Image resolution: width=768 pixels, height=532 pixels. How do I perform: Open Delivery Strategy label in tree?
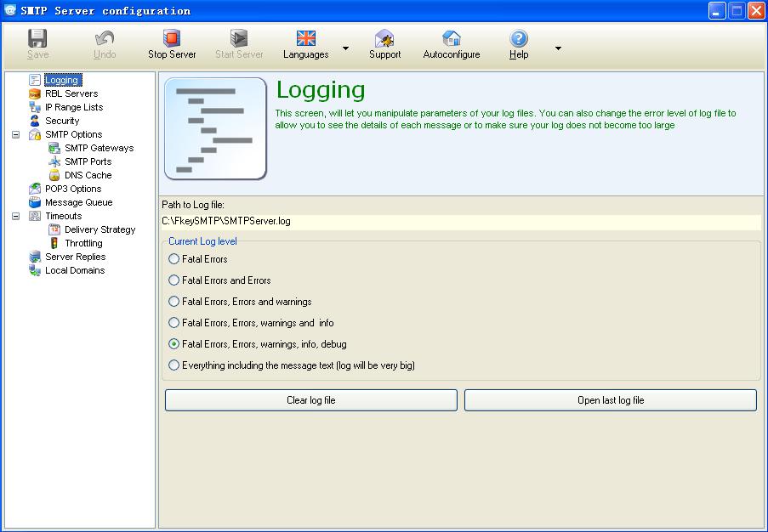pyautogui.click(x=100, y=229)
